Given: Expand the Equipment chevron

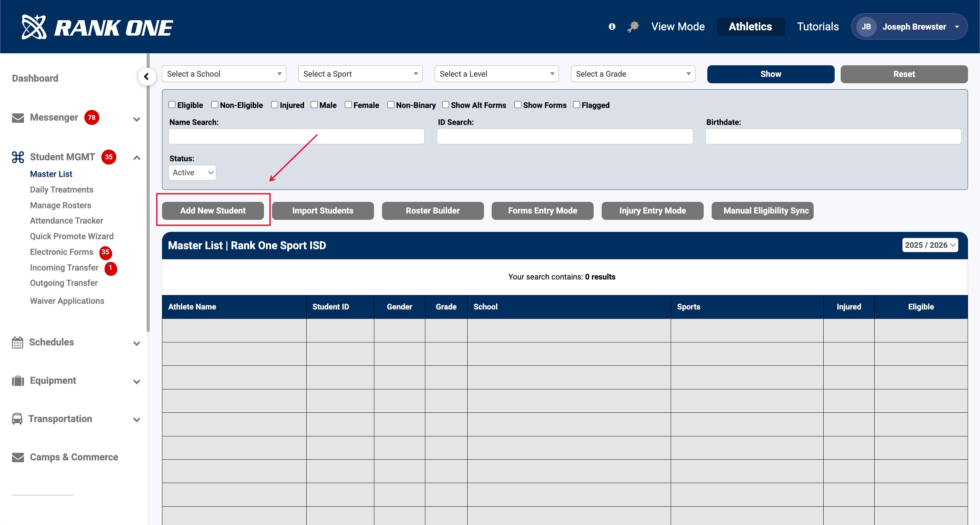Looking at the screenshot, I should pyautogui.click(x=137, y=382).
